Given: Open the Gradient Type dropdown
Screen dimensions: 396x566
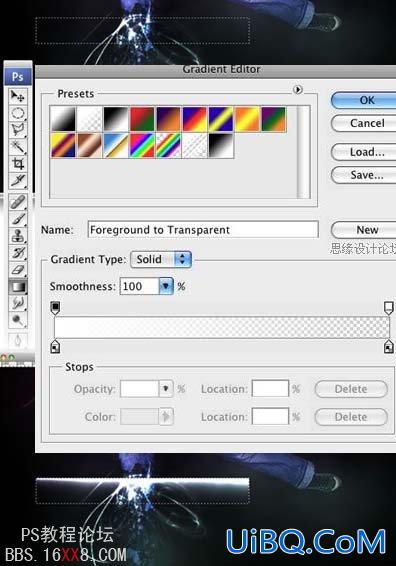Looking at the screenshot, I should click(x=161, y=259).
